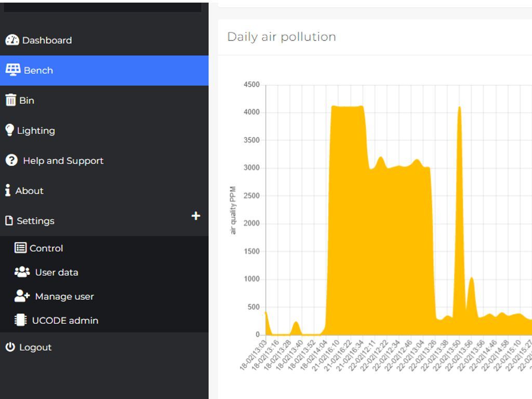Click the Bench solar panel icon
The width and height of the screenshot is (532, 399).
click(x=11, y=70)
